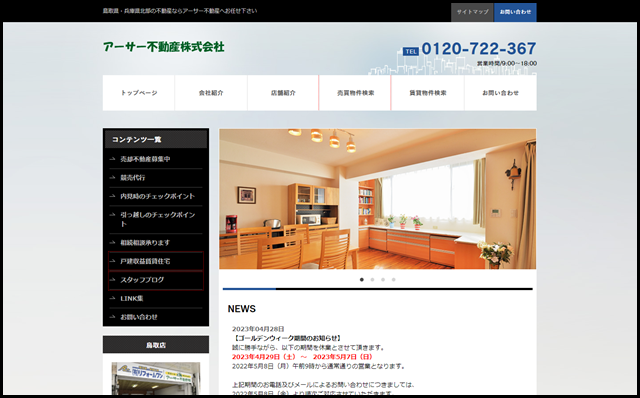The width and height of the screenshot is (640, 398).
Task: Open 売買物件検索 in main navigation
Action: (355, 93)
